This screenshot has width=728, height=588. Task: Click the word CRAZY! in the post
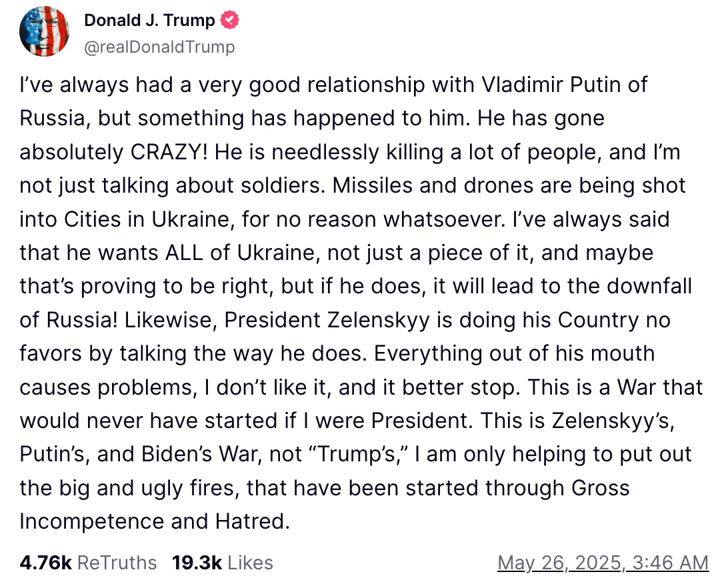tap(169, 152)
